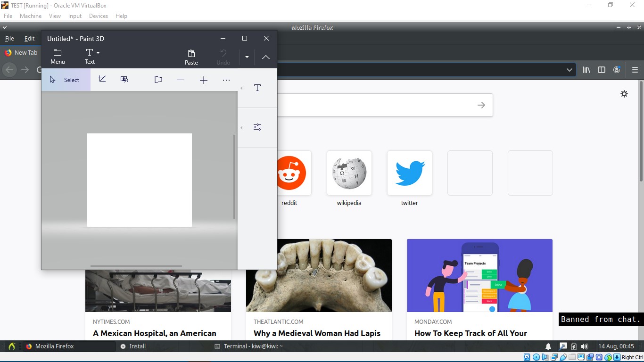This screenshot has width=644, height=362.
Task: Click the Paint 3D vertical scrollbar
Action: coord(234,177)
